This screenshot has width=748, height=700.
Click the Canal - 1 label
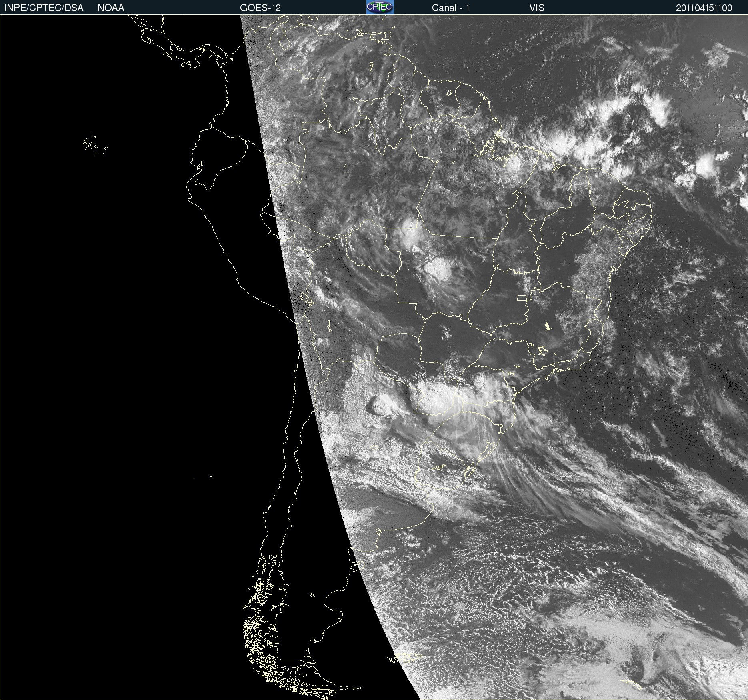[x=451, y=8]
